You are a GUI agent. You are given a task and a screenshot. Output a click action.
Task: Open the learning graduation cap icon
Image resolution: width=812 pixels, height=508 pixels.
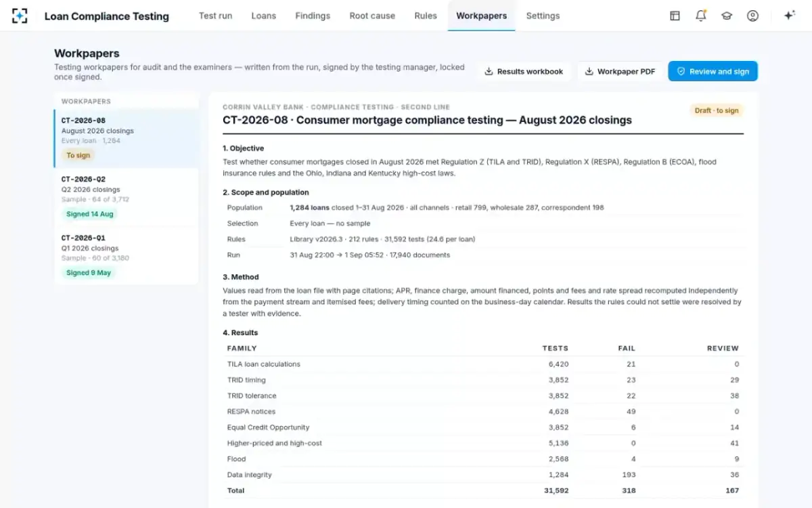(x=727, y=16)
